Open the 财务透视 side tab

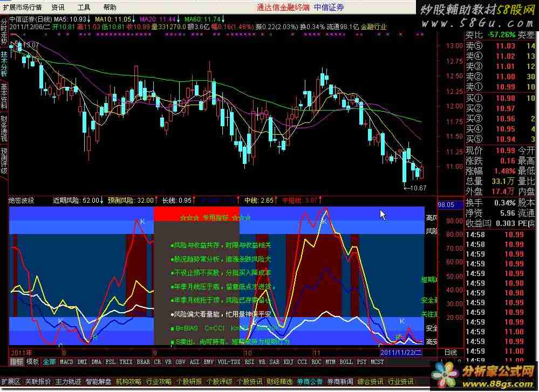[4, 129]
